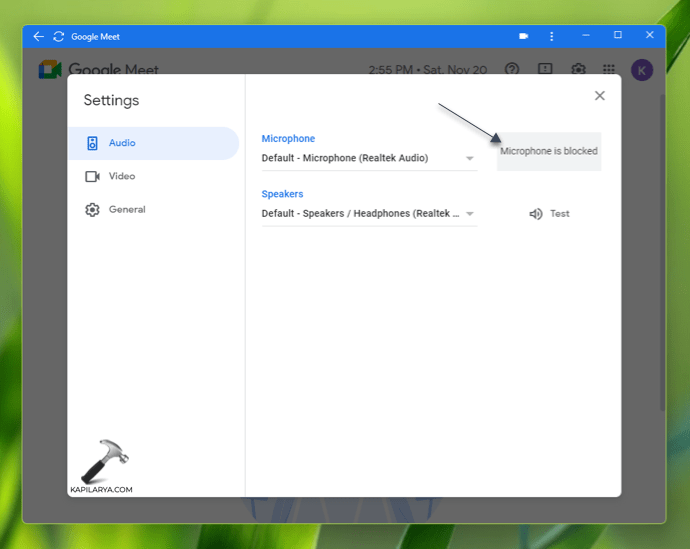Reload the Google Meet app
The width and height of the screenshot is (690, 549).
tap(59, 37)
